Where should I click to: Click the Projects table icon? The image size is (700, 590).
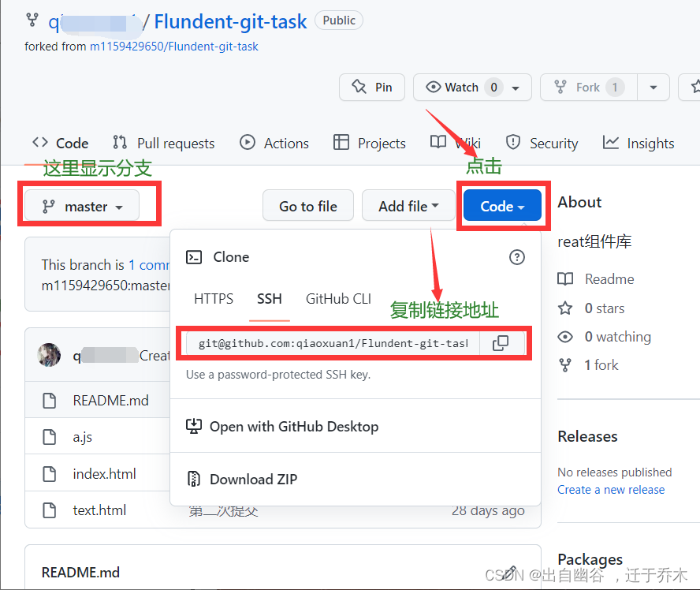click(341, 143)
